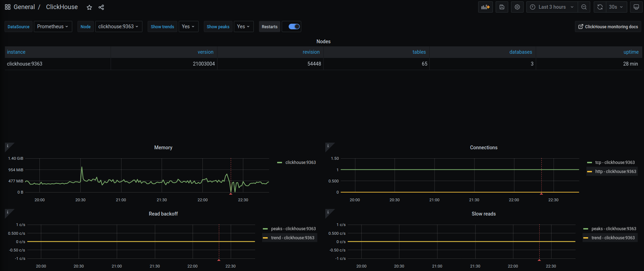
Task: Toggle the Restarts annotations switch
Action: 294,27
